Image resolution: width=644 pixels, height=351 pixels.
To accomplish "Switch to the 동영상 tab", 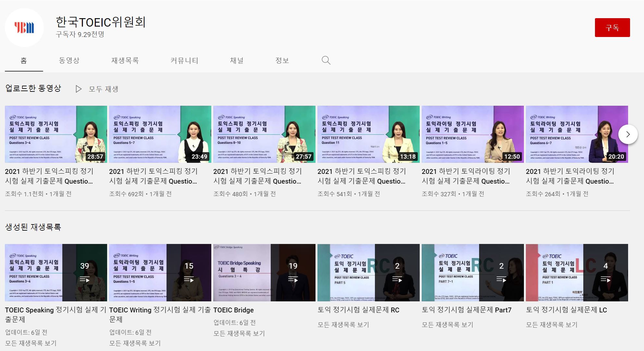I will pyautogui.click(x=69, y=60).
